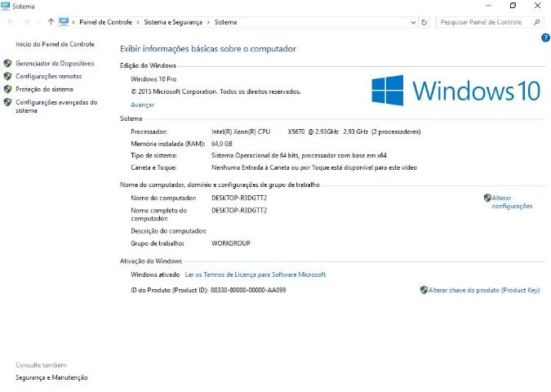Open Gerenciador de Dispositivos link
Image resolution: width=551 pixels, height=392 pixels.
tap(55, 64)
